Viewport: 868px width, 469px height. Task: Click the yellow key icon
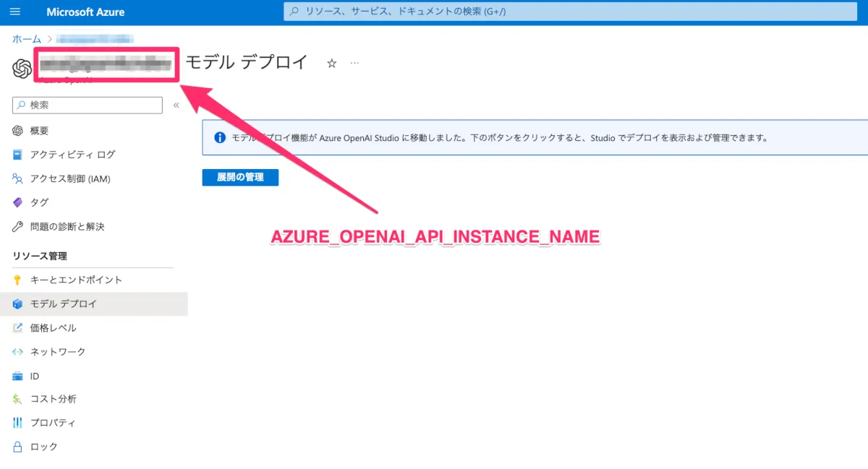coord(18,280)
